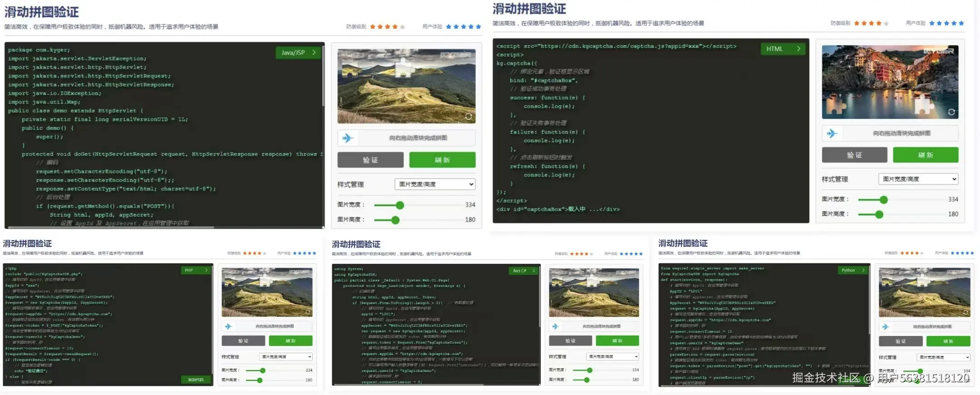
Task: Adjust the 图片高度 slider in the HTML panel
Action: tap(879, 214)
